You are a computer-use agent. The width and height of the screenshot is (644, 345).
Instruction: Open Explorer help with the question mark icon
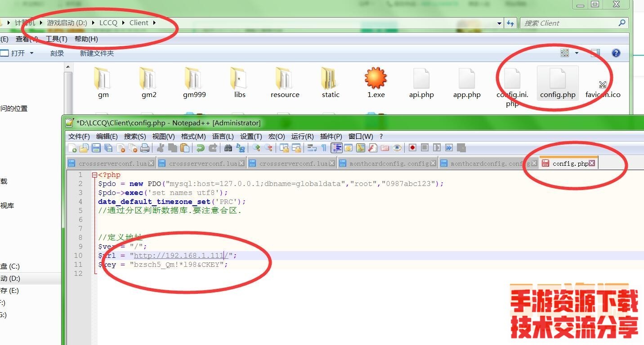tap(616, 53)
